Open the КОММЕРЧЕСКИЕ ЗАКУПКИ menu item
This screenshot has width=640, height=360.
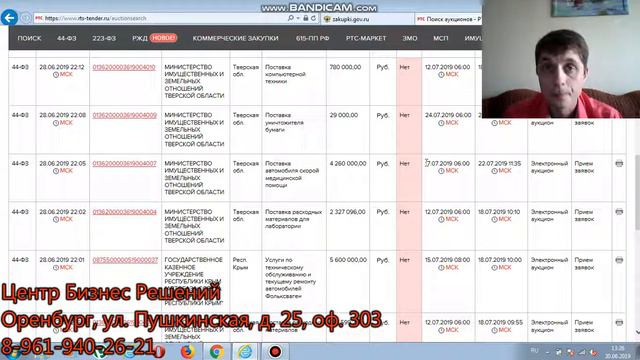tap(236, 38)
